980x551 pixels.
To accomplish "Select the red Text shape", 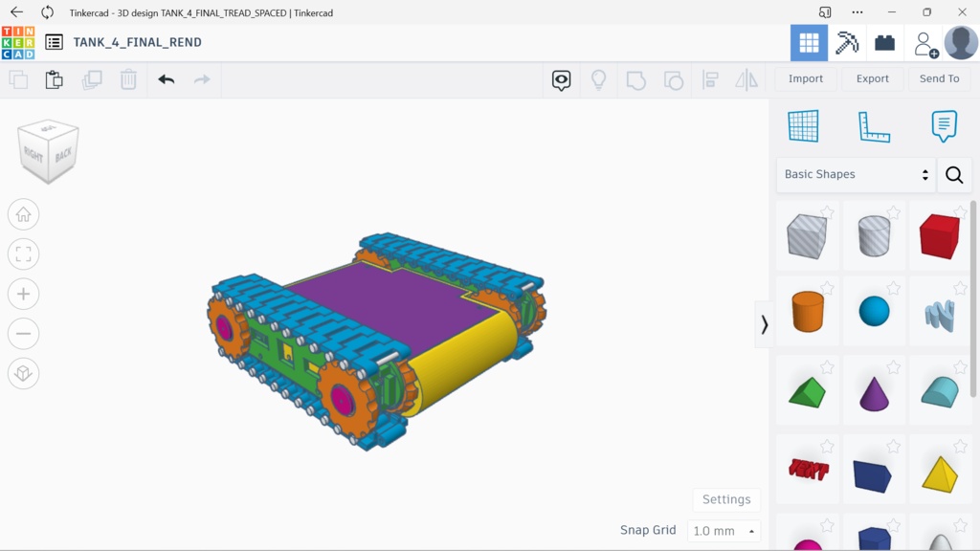I will click(x=808, y=469).
